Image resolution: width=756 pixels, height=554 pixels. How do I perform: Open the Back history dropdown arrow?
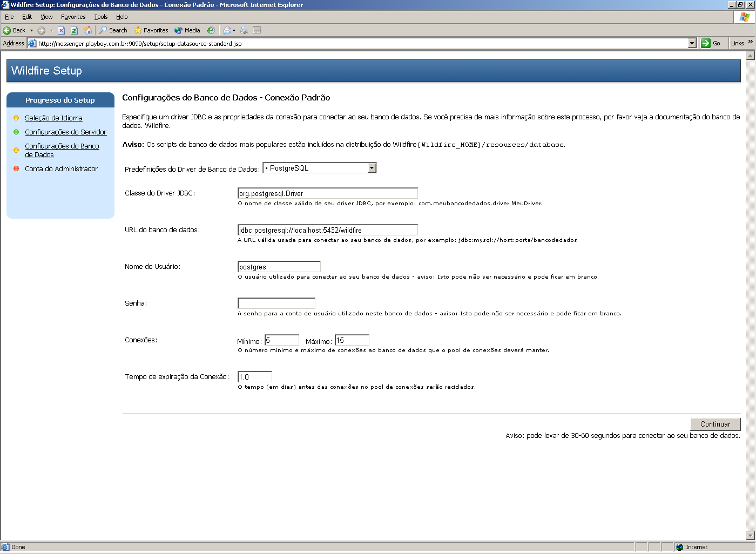pyautogui.click(x=31, y=30)
